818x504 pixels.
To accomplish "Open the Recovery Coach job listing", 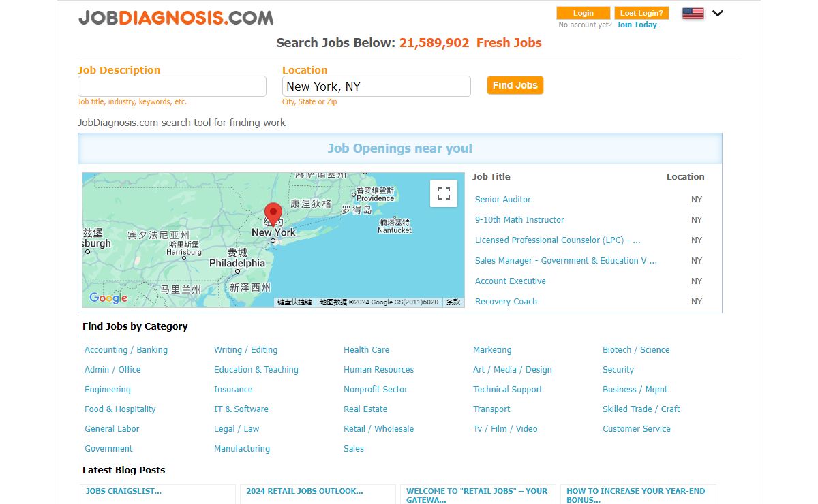I will (x=506, y=302).
